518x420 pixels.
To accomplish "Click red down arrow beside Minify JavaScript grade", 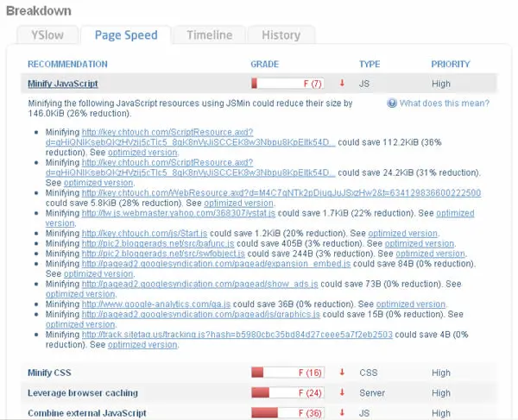I will click(x=342, y=84).
